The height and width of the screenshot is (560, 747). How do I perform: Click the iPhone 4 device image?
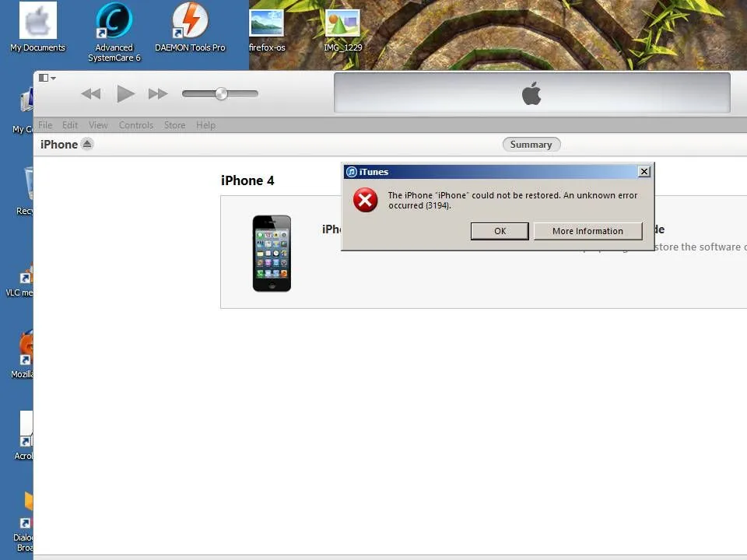tap(272, 254)
